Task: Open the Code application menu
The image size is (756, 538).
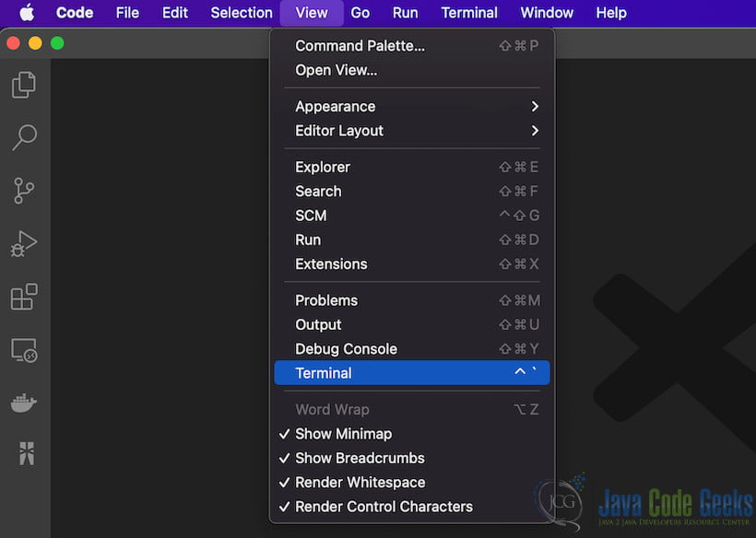Action: [75, 13]
